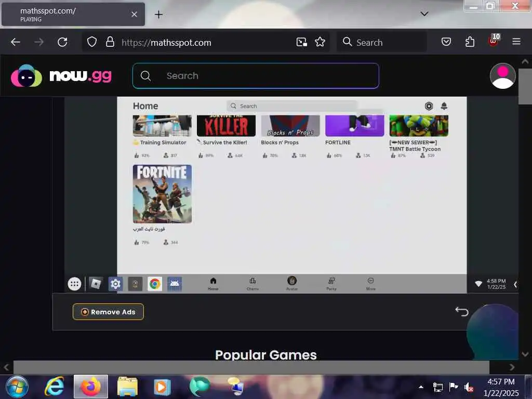Click horizontal scrollbar right arrow
This screenshot has height=399, width=532.
point(512,367)
